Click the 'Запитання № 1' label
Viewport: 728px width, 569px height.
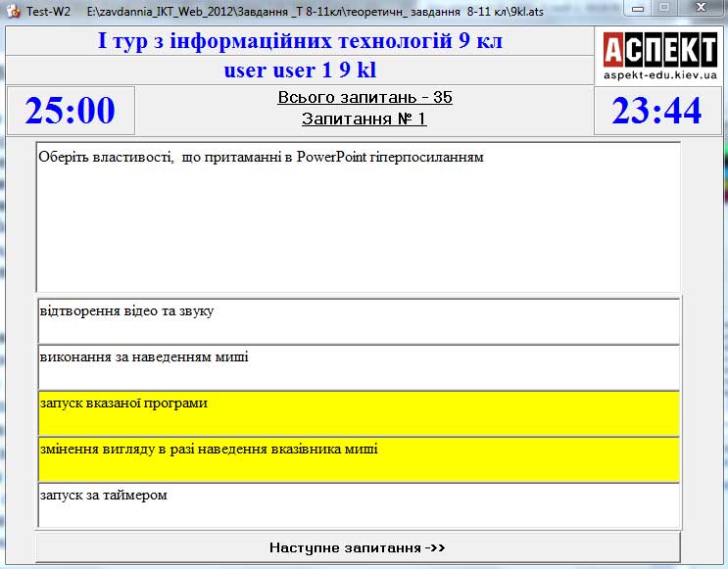click(364, 119)
